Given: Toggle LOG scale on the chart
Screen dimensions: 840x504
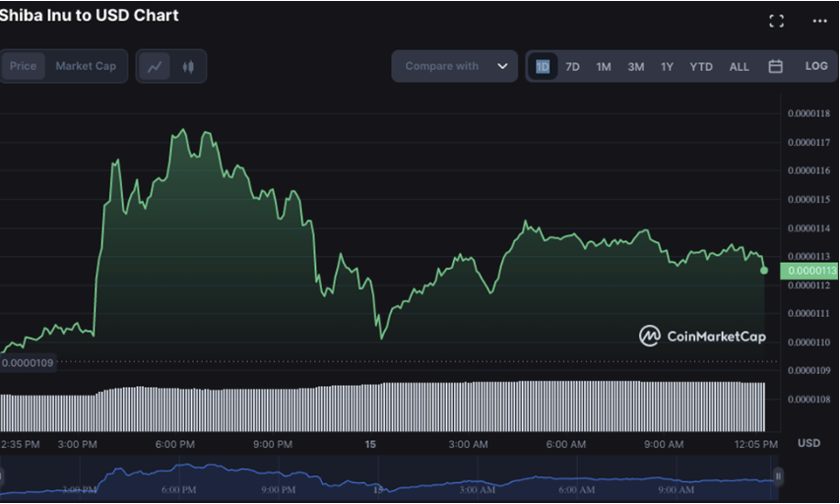Looking at the screenshot, I should [x=816, y=66].
